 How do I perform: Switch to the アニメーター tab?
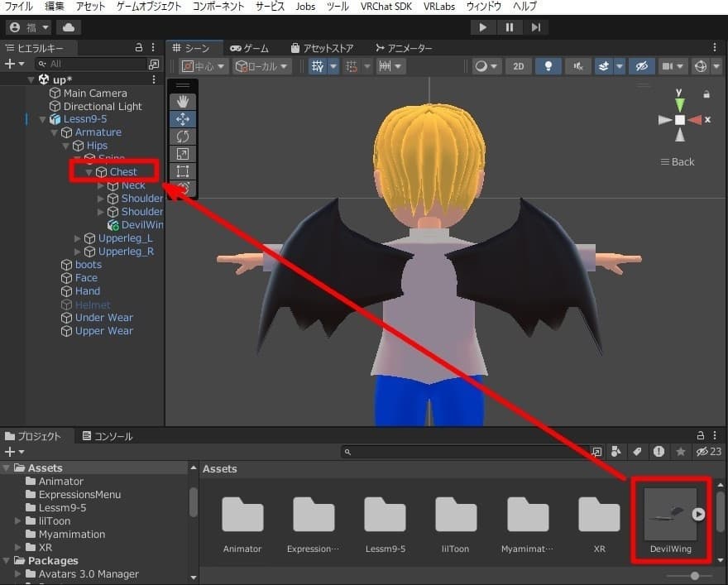(x=404, y=48)
